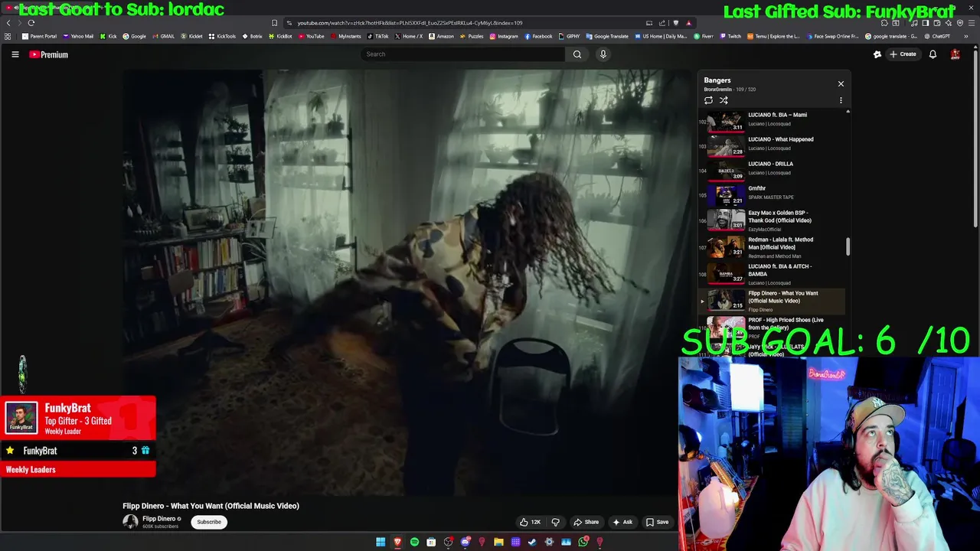Viewport: 980px width, 551px height.
Task: Open the TikTok bookmark
Action: (377, 36)
